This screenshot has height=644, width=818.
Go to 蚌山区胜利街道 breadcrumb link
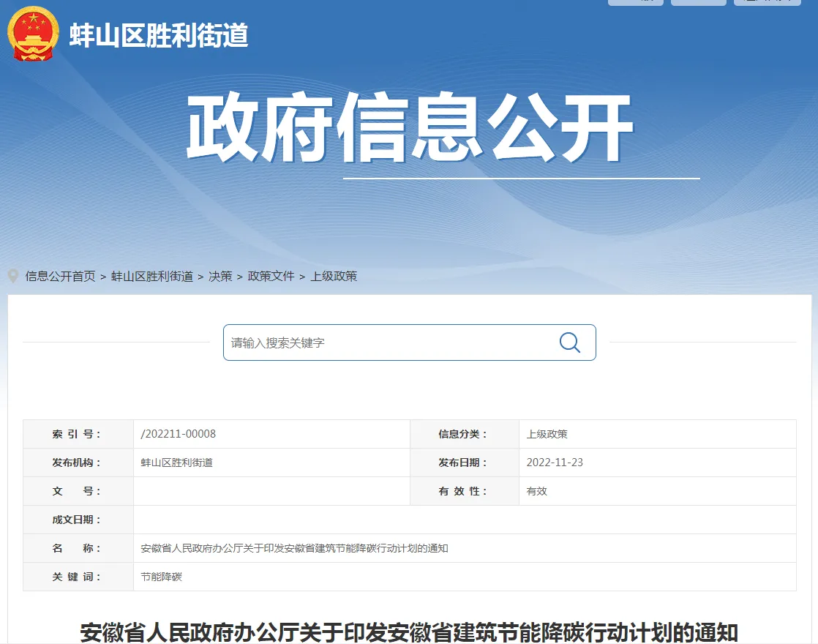tap(152, 276)
